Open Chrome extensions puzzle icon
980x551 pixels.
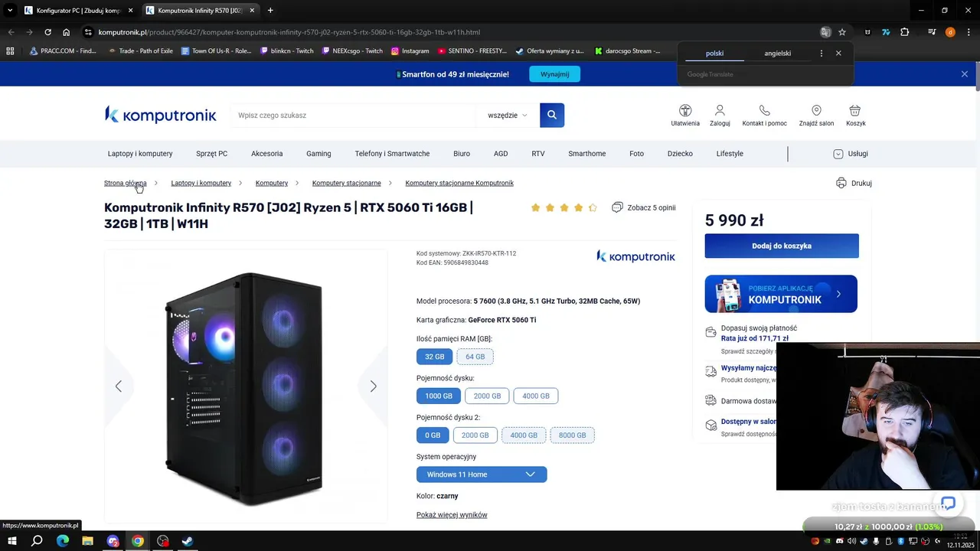tap(905, 32)
